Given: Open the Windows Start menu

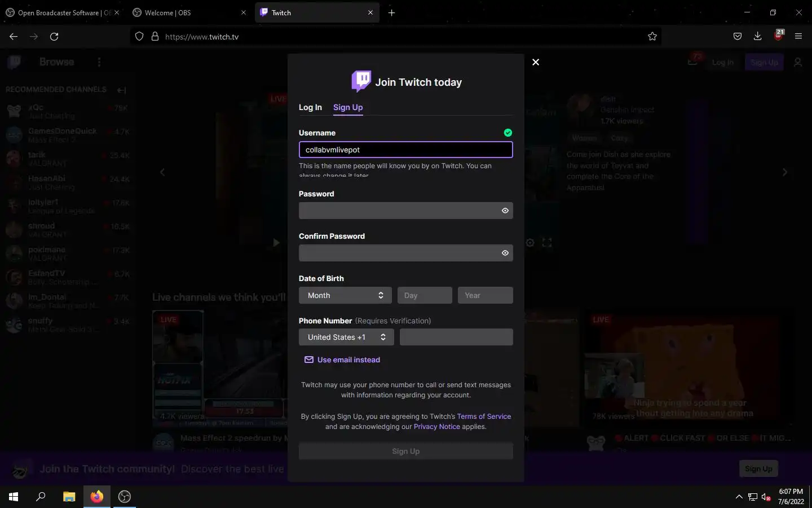Looking at the screenshot, I should [14, 497].
